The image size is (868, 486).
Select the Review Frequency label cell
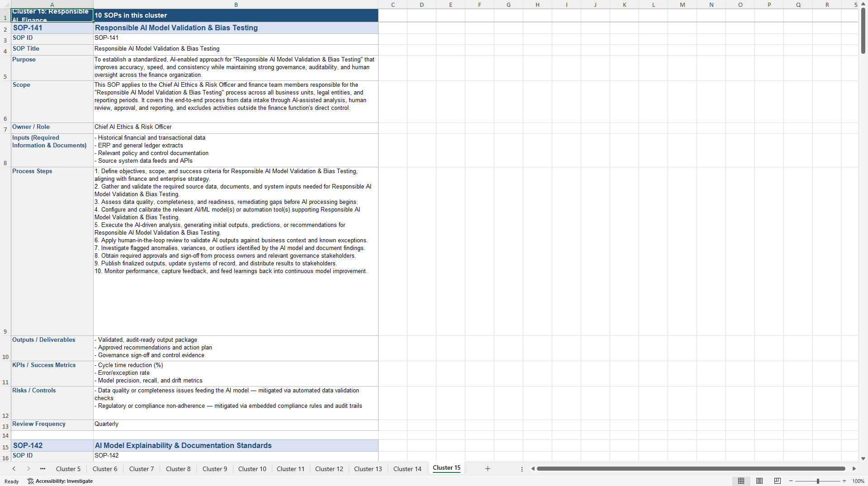click(x=52, y=425)
